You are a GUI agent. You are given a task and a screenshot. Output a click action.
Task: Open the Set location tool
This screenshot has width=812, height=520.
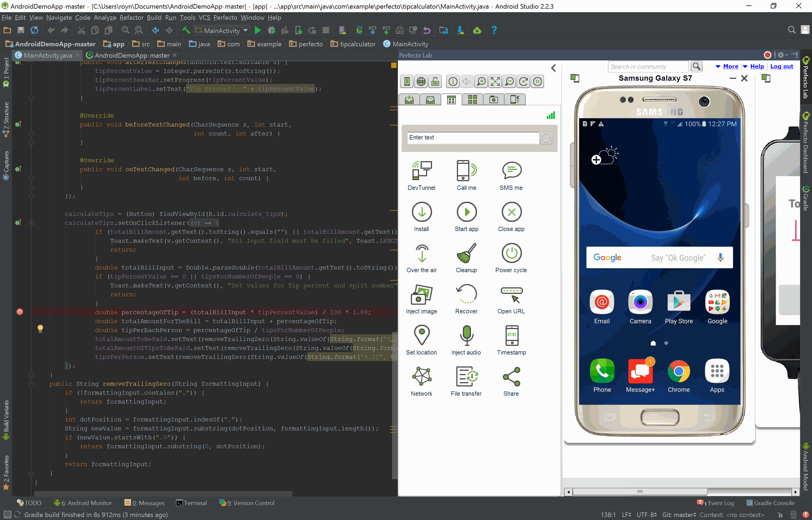(421, 335)
